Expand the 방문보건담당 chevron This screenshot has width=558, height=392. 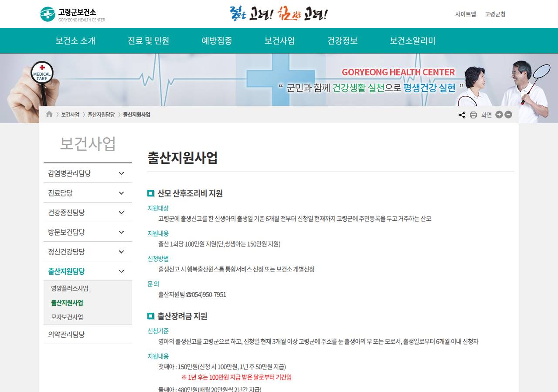click(122, 232)
